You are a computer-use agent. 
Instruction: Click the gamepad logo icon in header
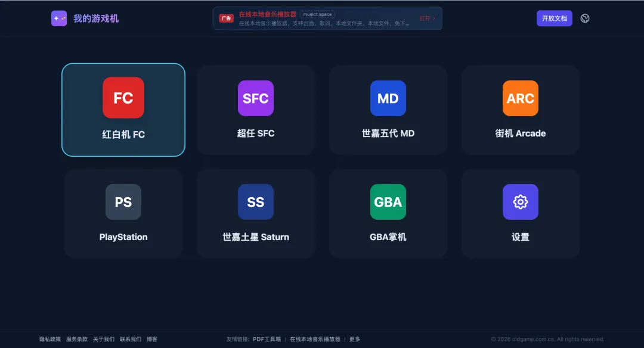point(58,18)
